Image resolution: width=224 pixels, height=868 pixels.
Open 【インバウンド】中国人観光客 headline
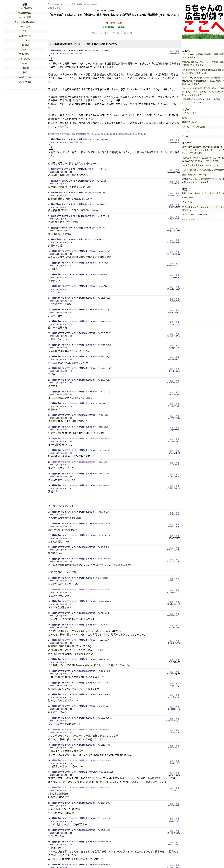(203, 92)
